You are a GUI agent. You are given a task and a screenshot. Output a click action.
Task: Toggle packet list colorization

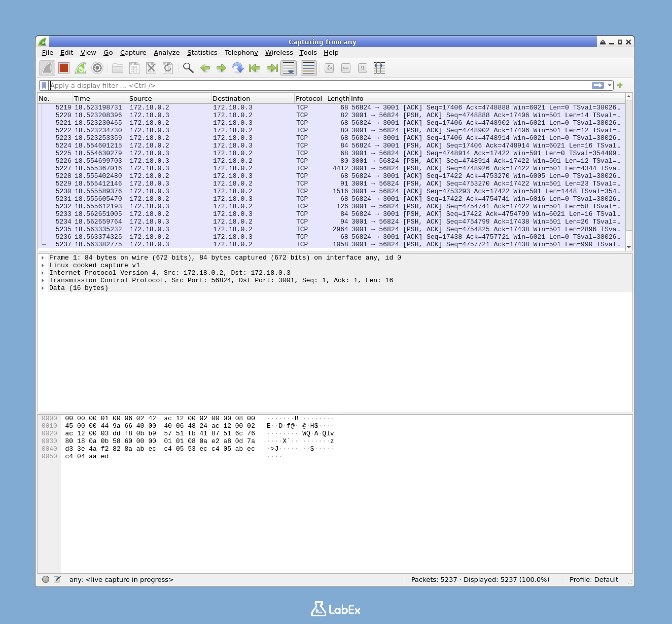pyautogui.click(x=308, y=68)
